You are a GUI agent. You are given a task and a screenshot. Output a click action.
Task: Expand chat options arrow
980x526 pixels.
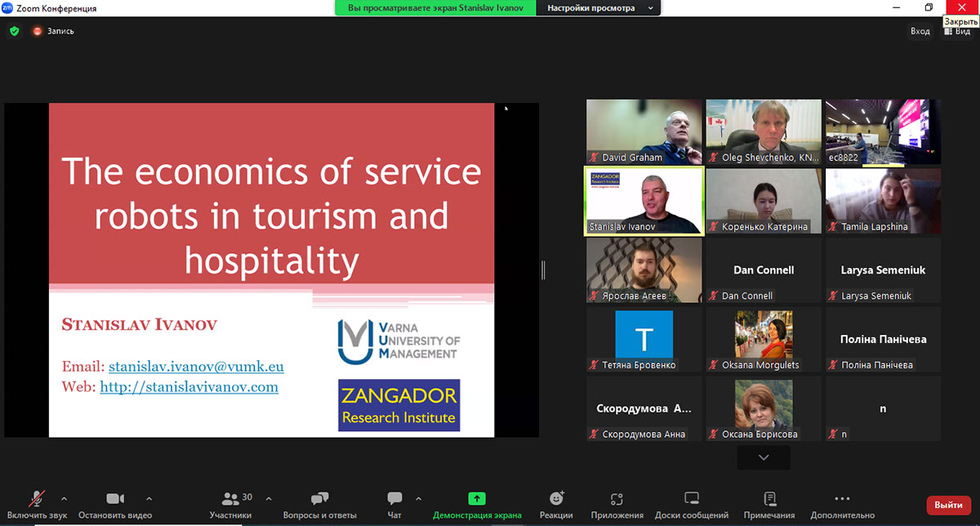(419, 498)
